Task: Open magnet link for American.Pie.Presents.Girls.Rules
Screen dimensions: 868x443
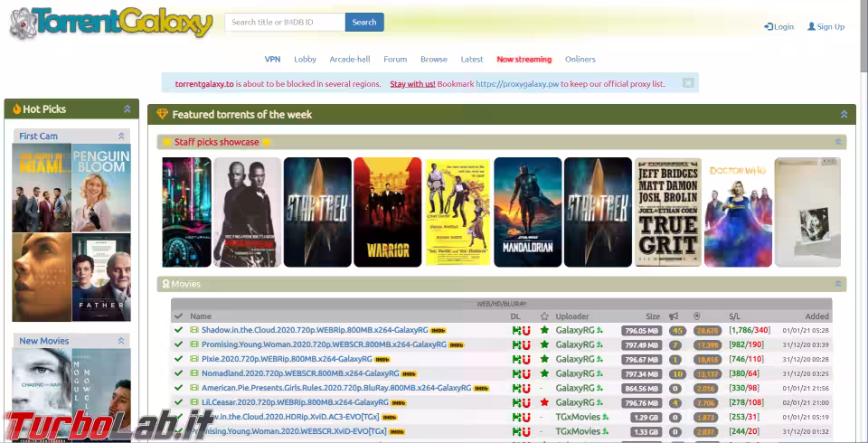Action: (x=526, y=388)
